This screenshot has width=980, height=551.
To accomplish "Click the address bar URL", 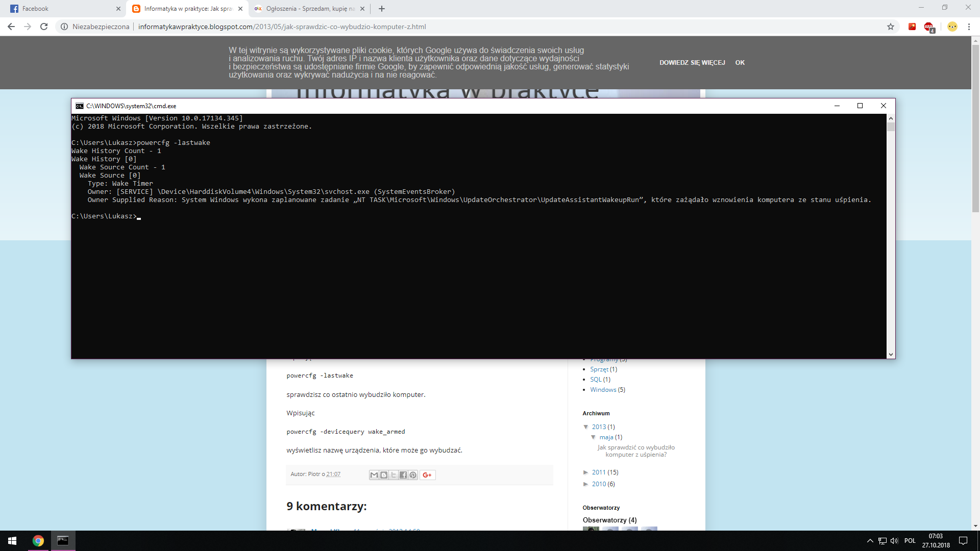I will pos(282,27).
